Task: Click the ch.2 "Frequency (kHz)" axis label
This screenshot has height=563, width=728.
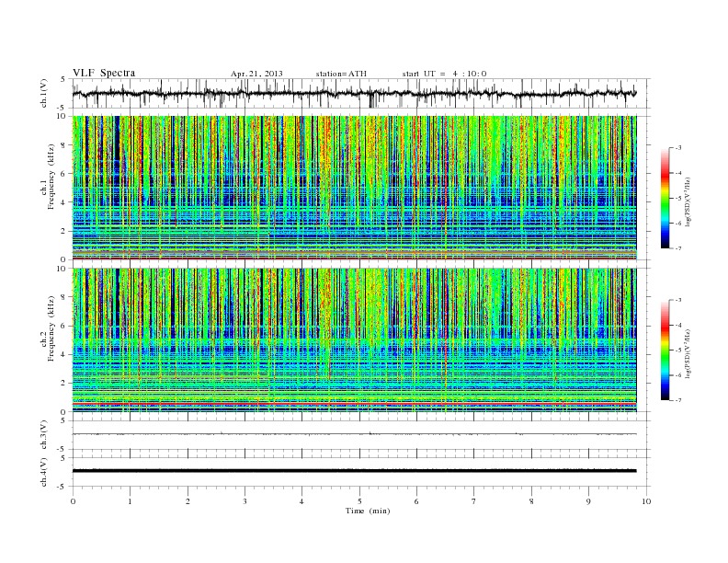Action: tap(51, 328)
